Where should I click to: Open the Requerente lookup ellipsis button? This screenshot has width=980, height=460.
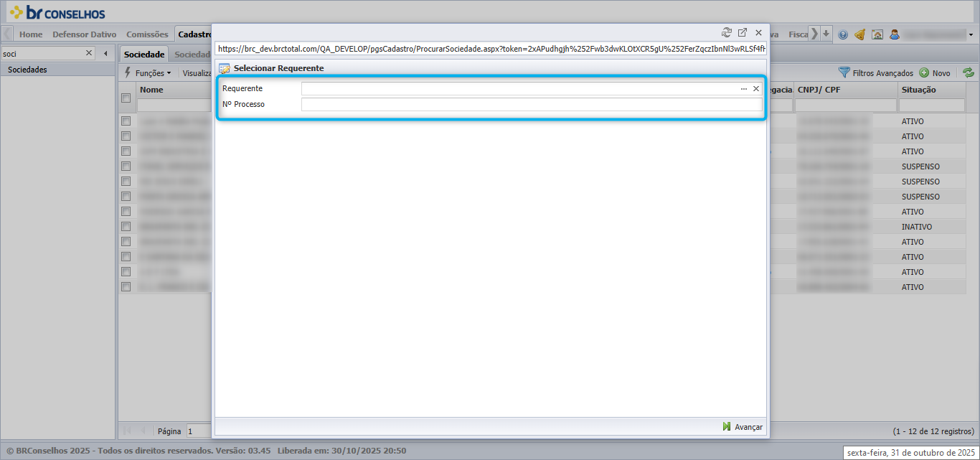(744, 88)
